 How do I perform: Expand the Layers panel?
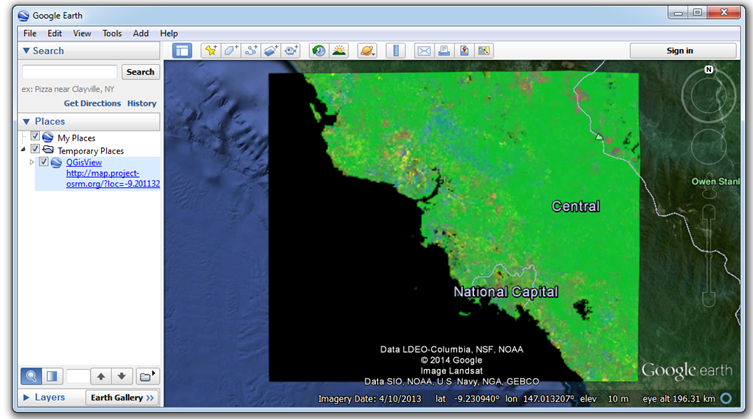pyautogui.click(x=26, y=397)
